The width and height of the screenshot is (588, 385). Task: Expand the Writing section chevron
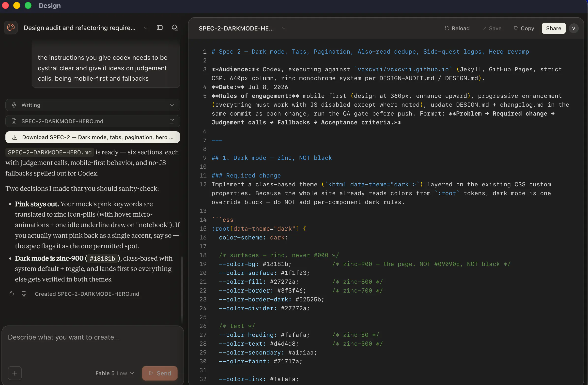[172, 105]
